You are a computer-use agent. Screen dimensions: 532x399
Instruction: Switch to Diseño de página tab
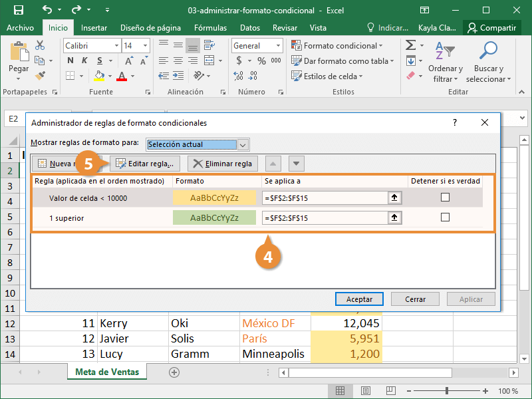150,28
